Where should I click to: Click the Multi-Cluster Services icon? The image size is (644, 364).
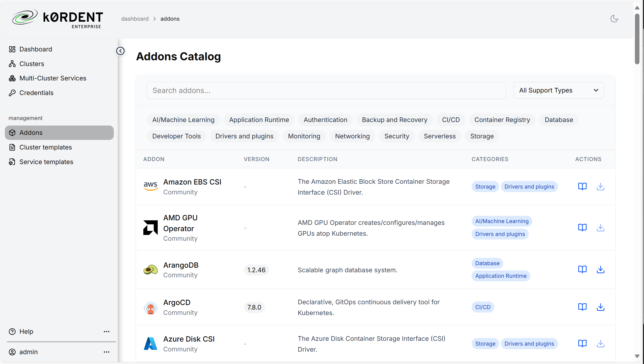pos(12,78)
